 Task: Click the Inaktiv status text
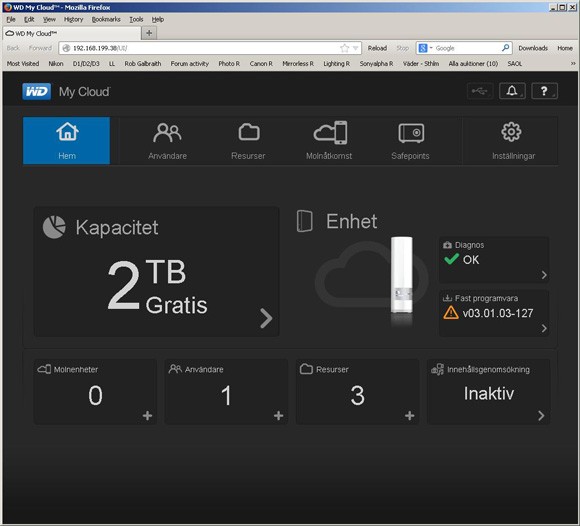[x=489, y=393]
